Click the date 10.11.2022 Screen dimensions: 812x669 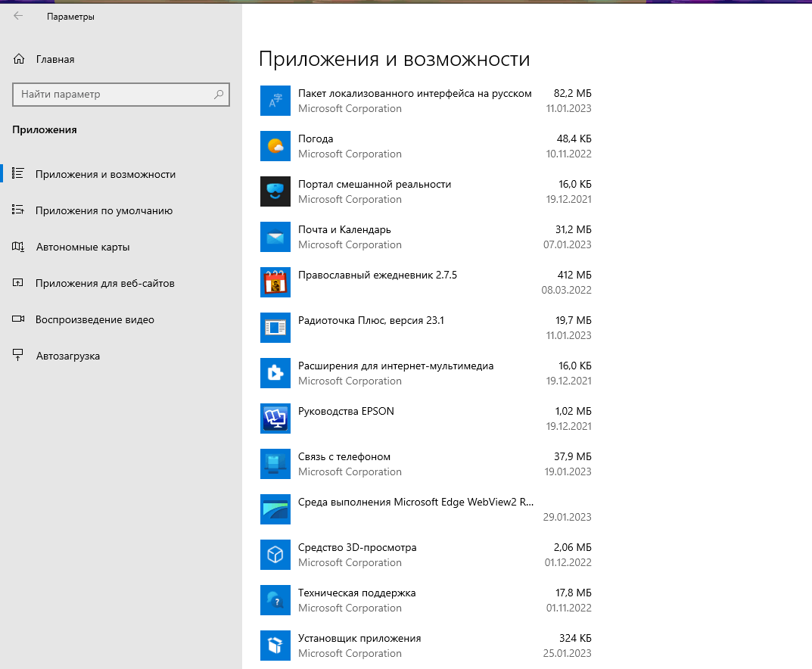point(568,154)
